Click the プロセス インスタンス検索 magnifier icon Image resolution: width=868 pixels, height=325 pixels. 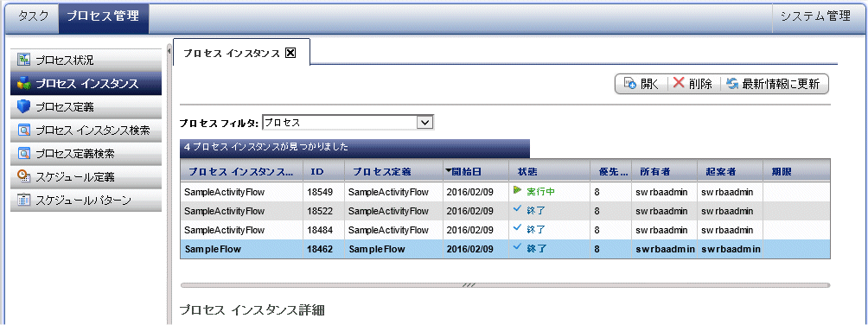pos(23,131)
